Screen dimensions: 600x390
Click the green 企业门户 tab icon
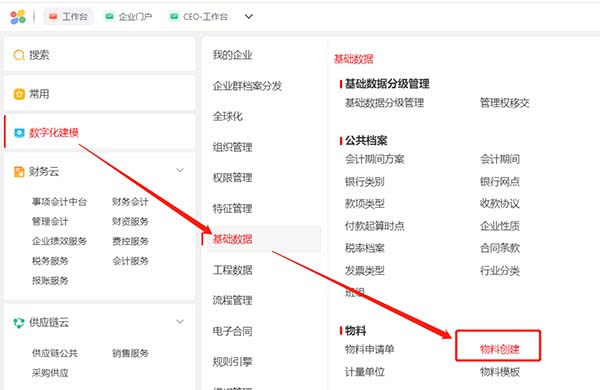click(109, 16)
